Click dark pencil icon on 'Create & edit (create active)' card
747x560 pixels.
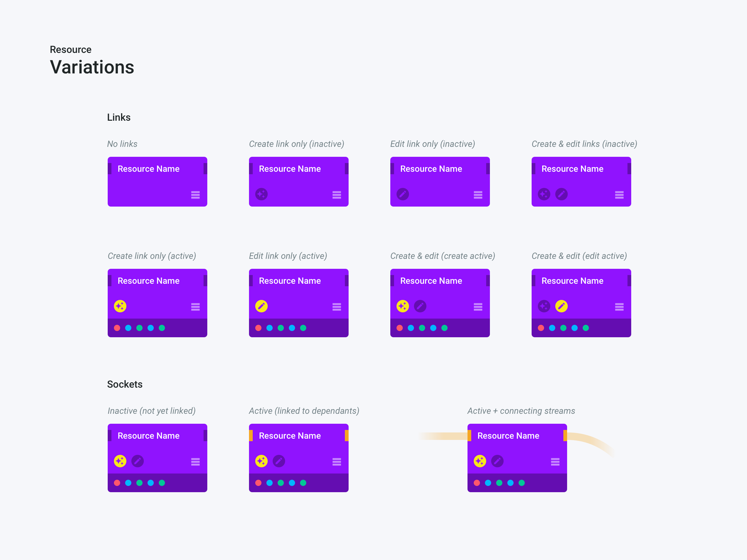tap(420, 306)
